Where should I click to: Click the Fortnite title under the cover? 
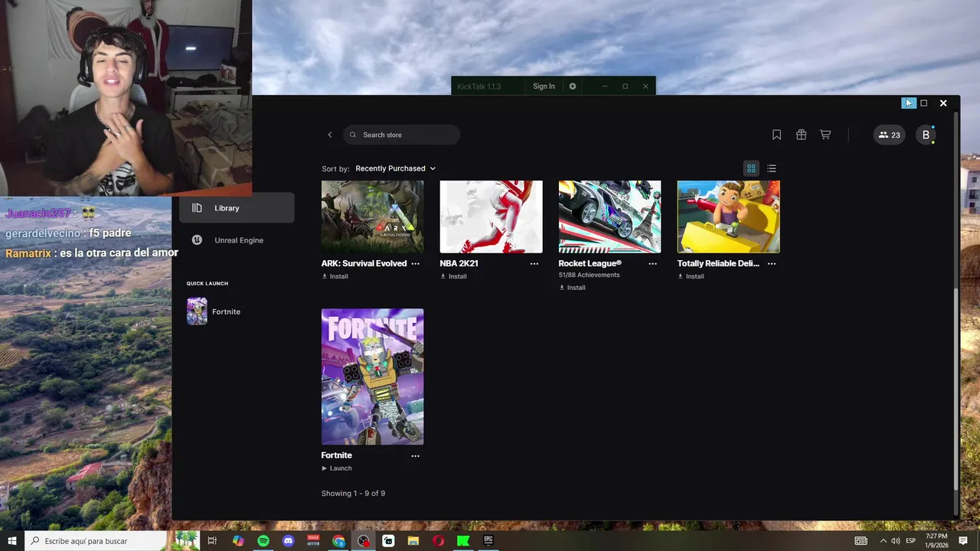pyautogui.click(x=337, y=455)
